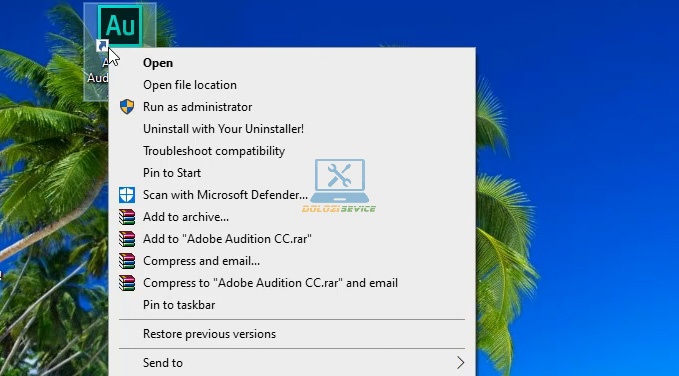The image size is (679, 376).
Task: Select the Adobe Audition desktop shortcut icon
Action: [x=120, y=26]
